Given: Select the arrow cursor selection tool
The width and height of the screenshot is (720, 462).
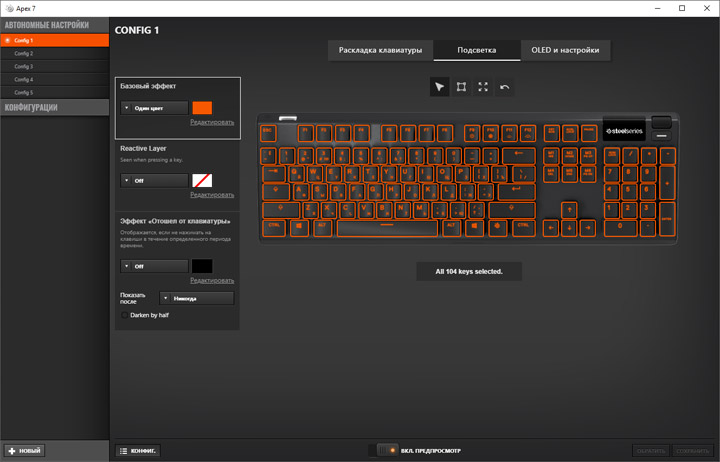Looking at the screenshot, I should click(x=439, y=87).
